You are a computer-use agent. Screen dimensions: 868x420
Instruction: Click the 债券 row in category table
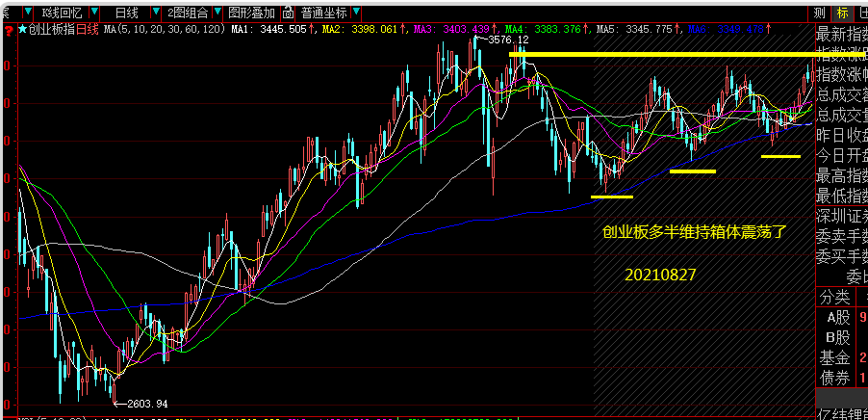pos(841,378)
